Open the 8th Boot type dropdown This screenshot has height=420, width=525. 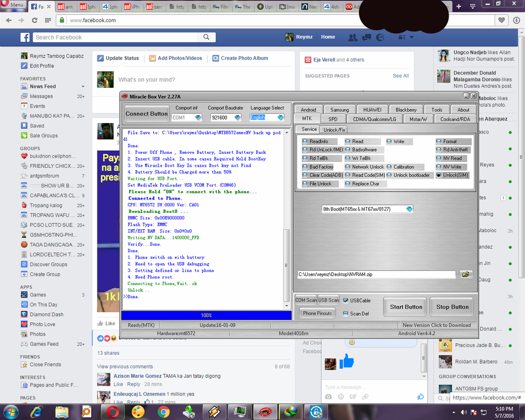(x=409, y=209)
